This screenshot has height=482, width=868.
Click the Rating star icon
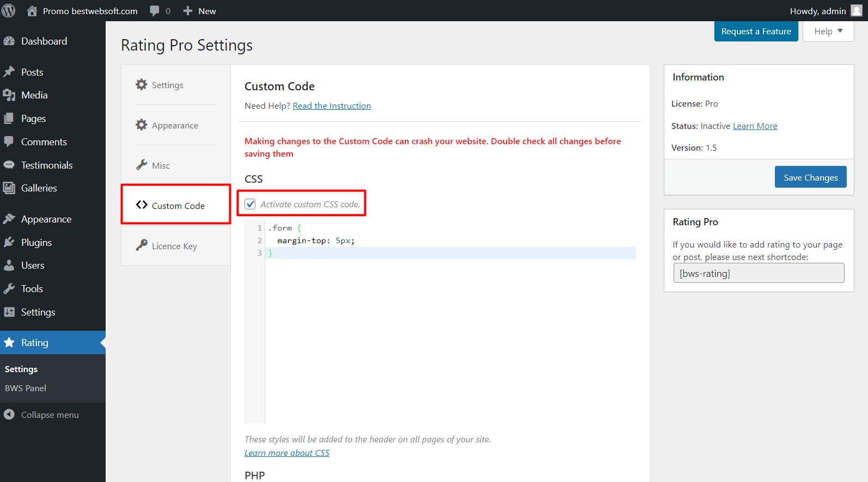coord(9,342)
